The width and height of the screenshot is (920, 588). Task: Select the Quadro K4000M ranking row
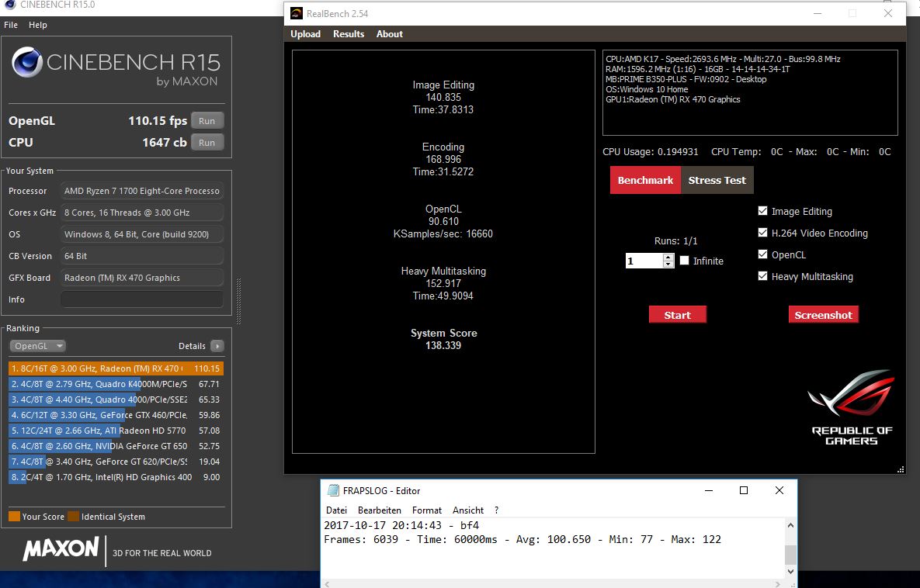pos(116,384)
